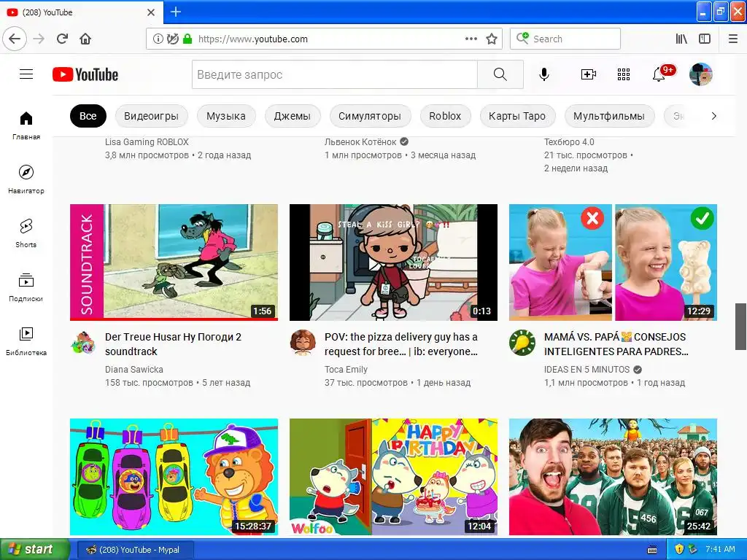The image size is (747, 560).
Task: Open a new browser tab with plus
Action: (x=176, y=12)
